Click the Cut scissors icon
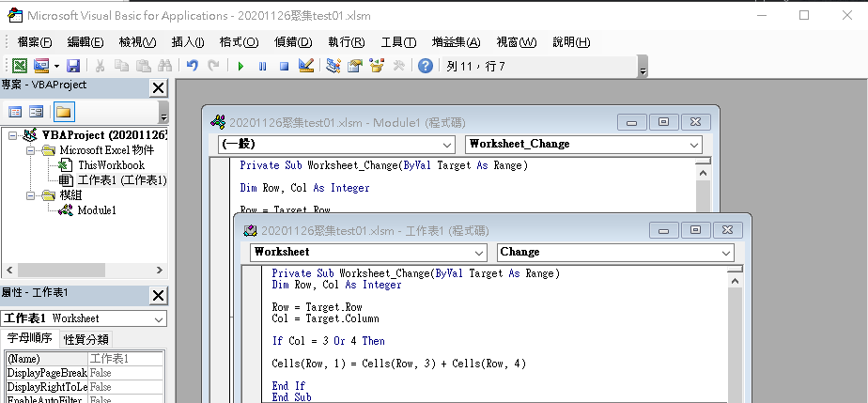Screen dimensions: 868x403 [x=101, y=66]
